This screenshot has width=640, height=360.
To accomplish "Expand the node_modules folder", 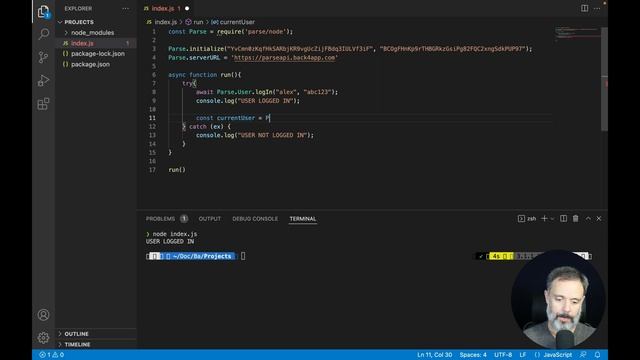I will [93, 33].
